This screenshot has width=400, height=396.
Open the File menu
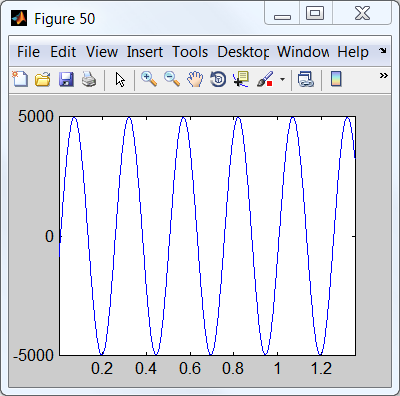[x=28, y=52]
